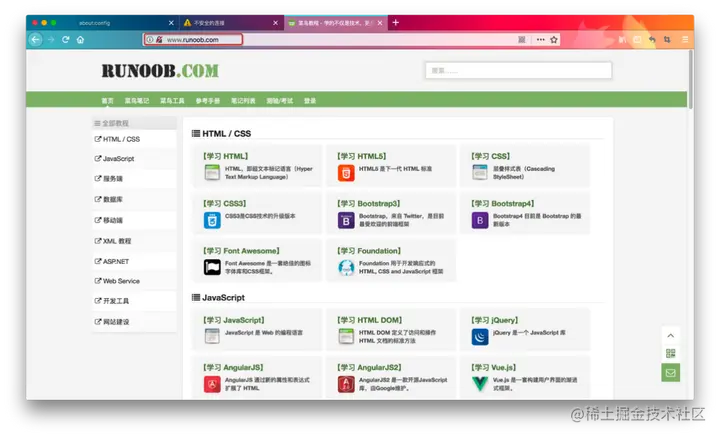Select 服务端 in the sidebar
Screen dimensions: 720x437
click(134, 179)
